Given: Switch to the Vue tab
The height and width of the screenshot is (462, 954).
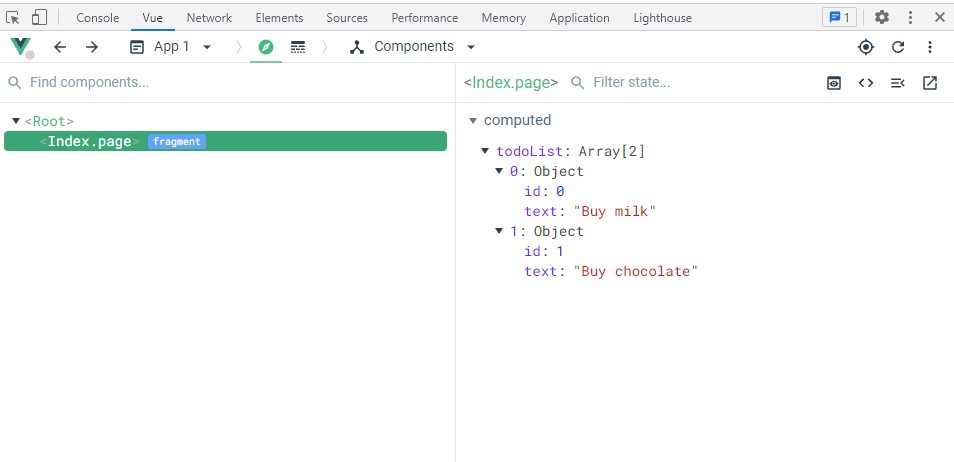Looking at the screenshot, I should [153, 18].
